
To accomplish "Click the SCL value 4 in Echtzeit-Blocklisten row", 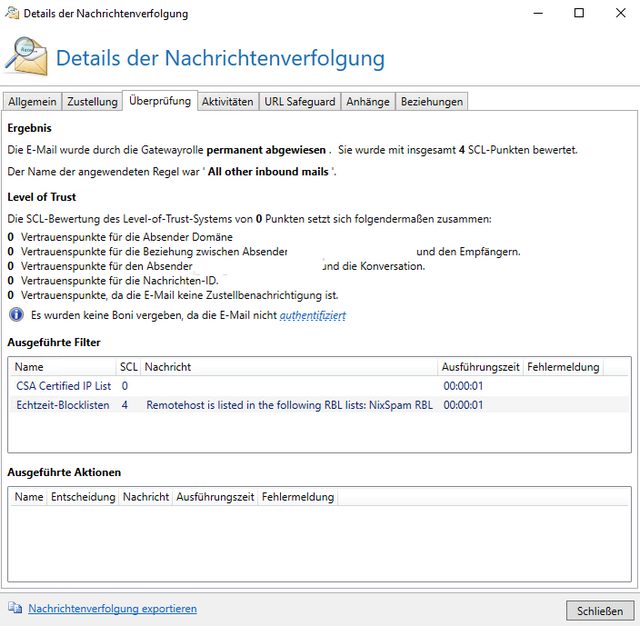I will 124,405.
